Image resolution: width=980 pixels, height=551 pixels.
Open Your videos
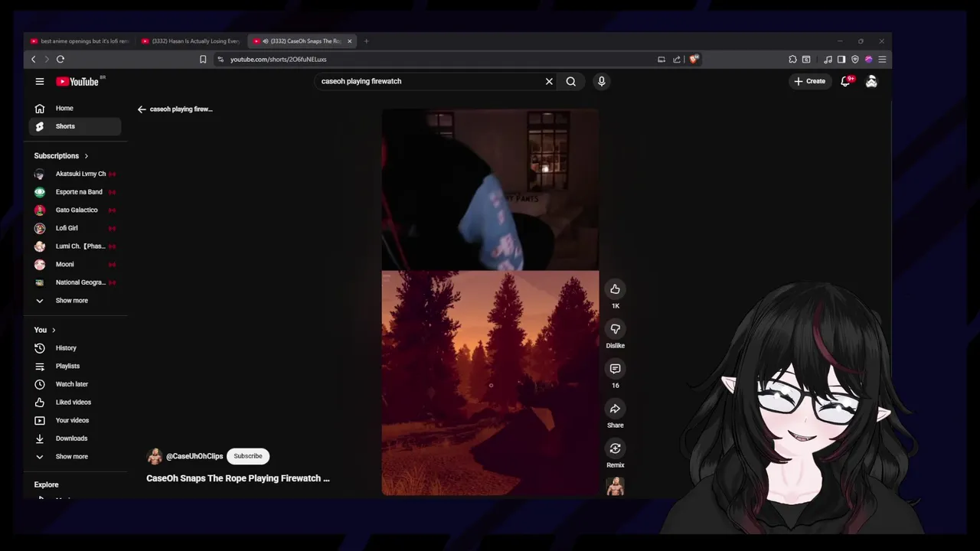pyautogui.click(x=75, y=420)
